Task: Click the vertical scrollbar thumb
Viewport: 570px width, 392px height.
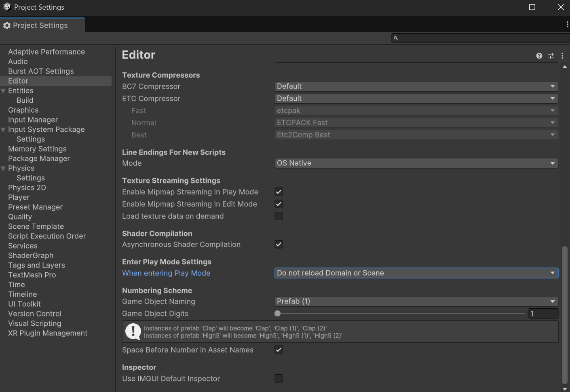Action: [565, 315]
